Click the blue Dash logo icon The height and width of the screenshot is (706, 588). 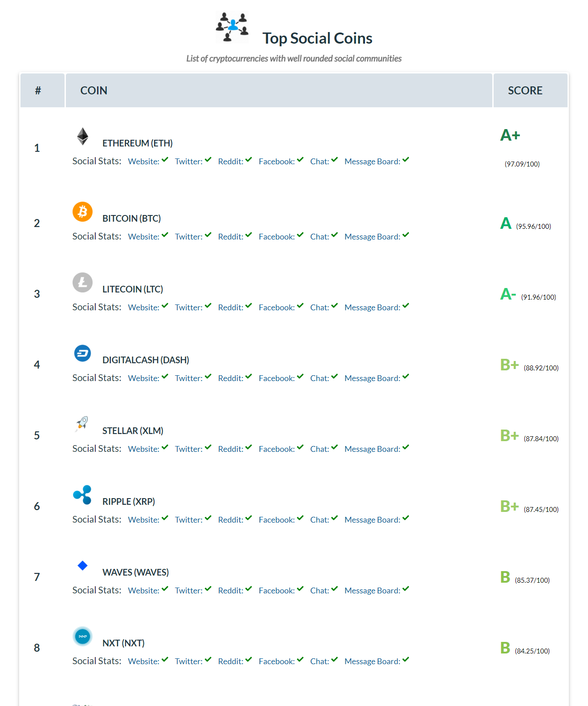(x=83, y=353)
